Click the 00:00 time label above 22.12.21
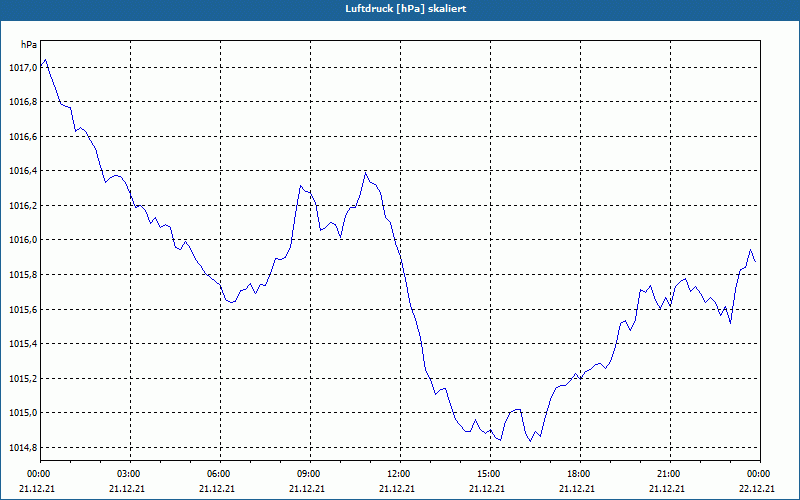 [x=760, y=474]
